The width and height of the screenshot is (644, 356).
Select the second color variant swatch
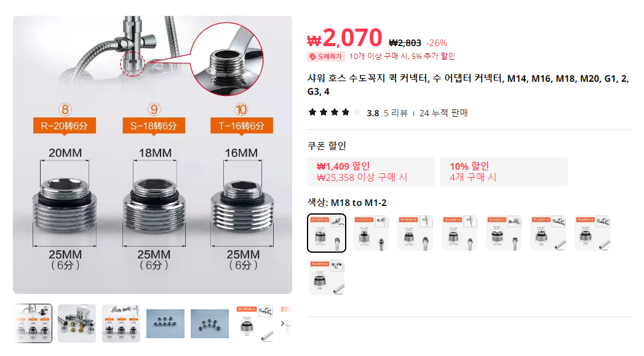pyautogui.click(x=371, y=233)
